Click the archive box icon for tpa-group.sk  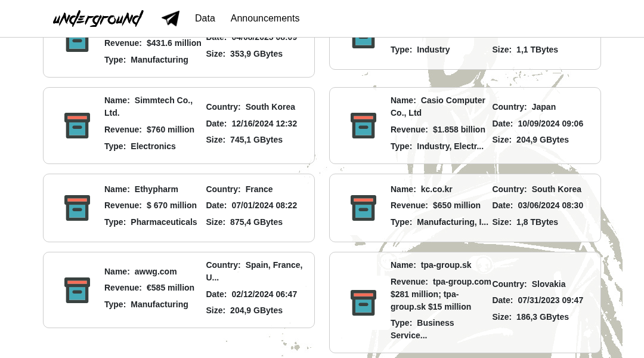click(363, 303)
